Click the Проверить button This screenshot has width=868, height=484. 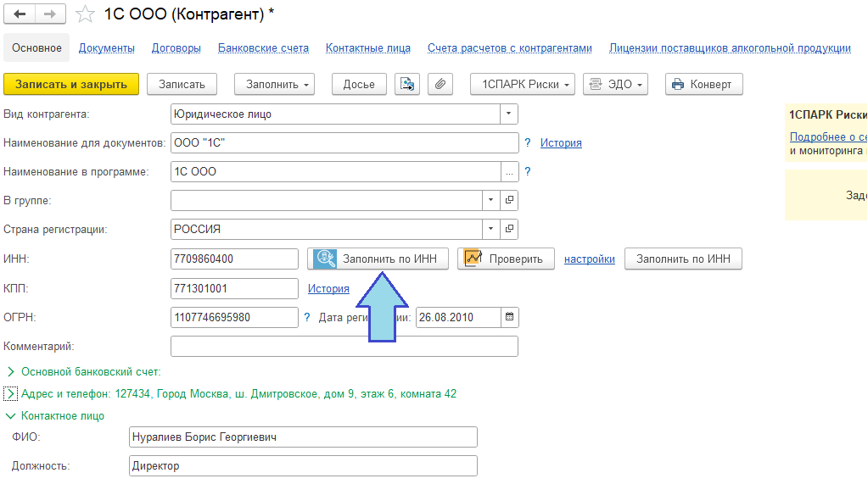[506, 259]
